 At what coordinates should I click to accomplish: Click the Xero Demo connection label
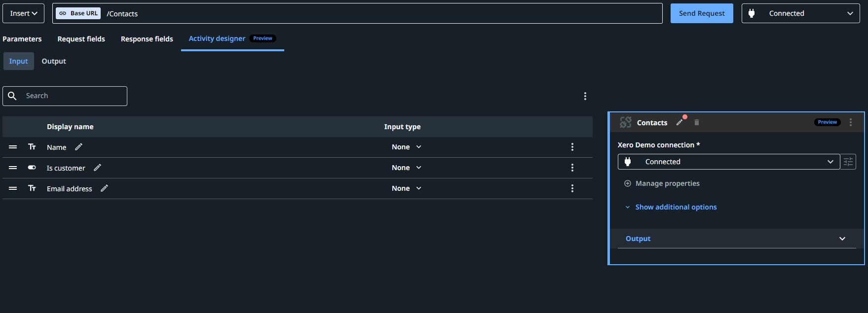[x=659, y=145]
